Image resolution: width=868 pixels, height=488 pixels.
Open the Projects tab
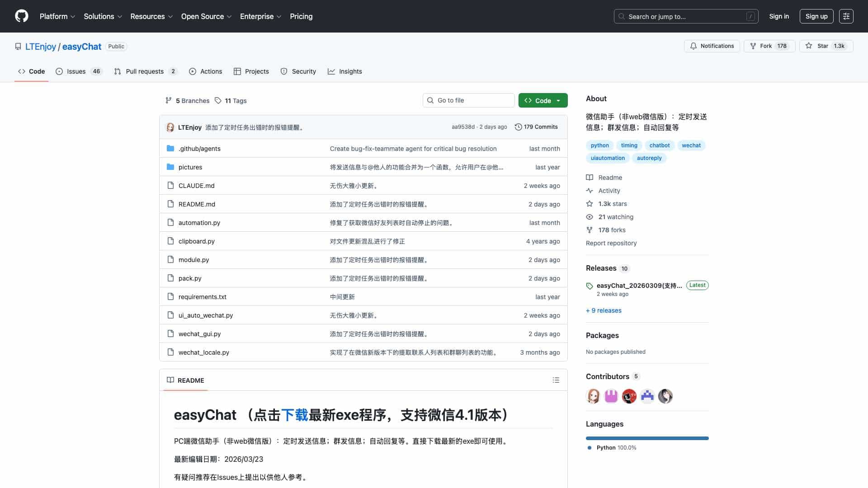point(251,71)
